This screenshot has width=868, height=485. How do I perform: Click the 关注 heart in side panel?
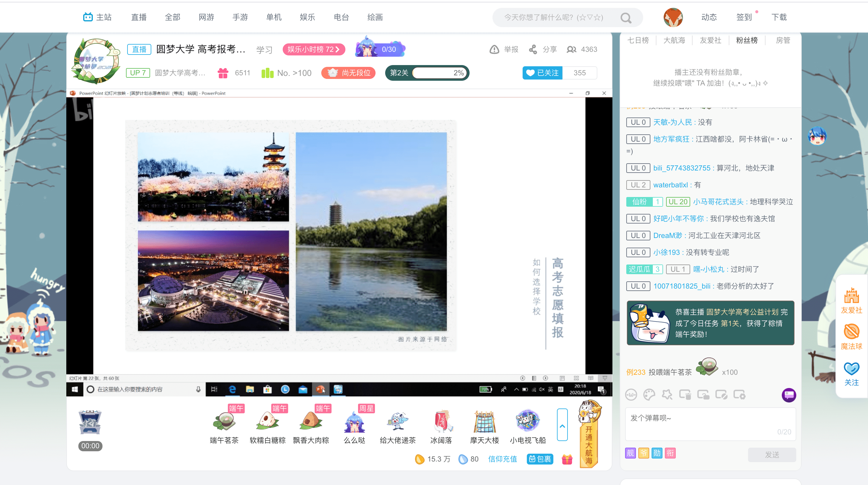point(851,374)
